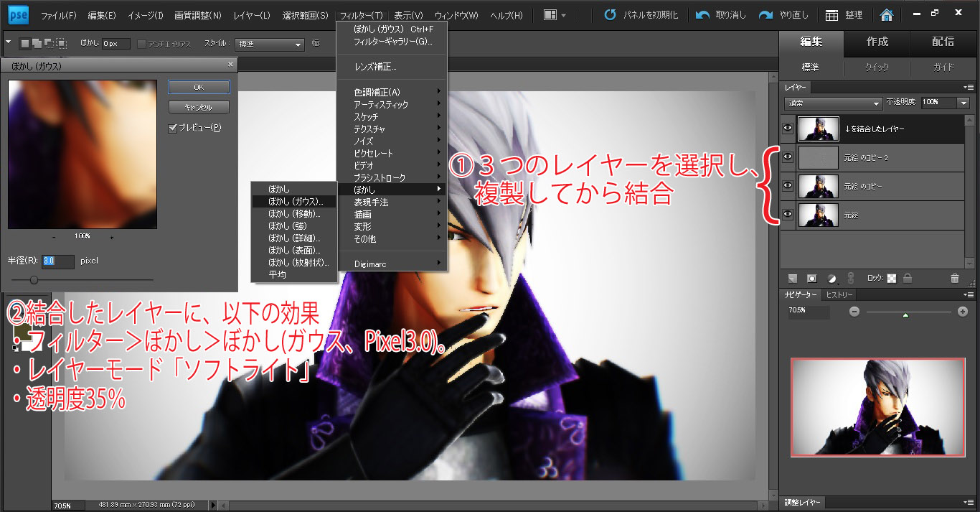The height and width of the screenshot is (512, 980).
Task: Click the lock transparent pixels icon
Action: pyautogui.click(x=892, y=278)
